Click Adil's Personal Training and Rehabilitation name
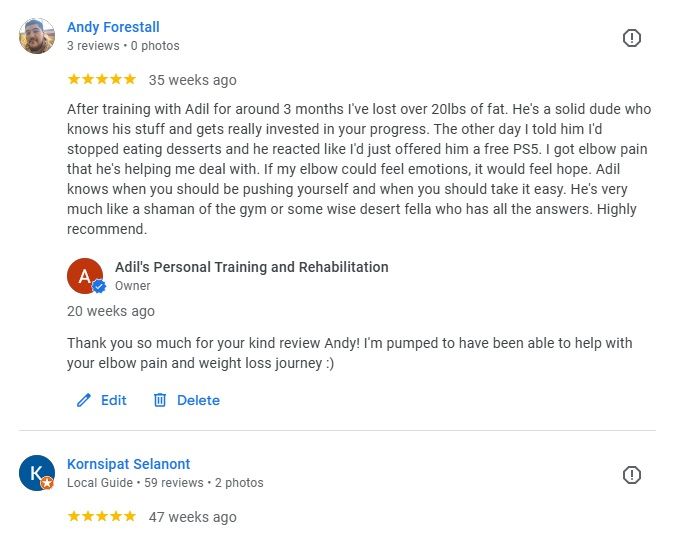 pos(251,267)
